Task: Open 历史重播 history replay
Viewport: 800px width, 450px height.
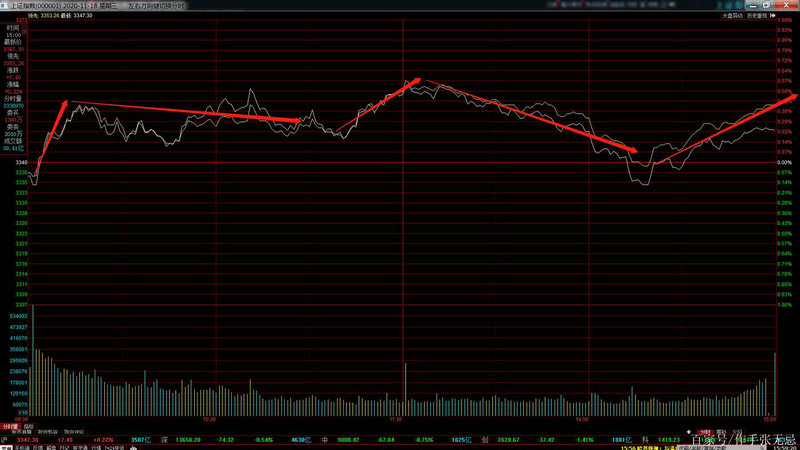Action: point(757,15)
